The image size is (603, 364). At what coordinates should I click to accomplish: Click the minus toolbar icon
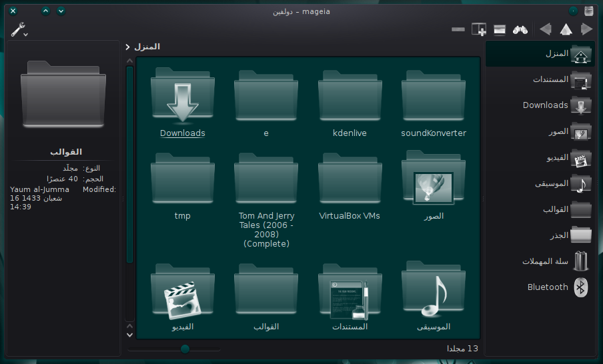click(x=458, y=29)
